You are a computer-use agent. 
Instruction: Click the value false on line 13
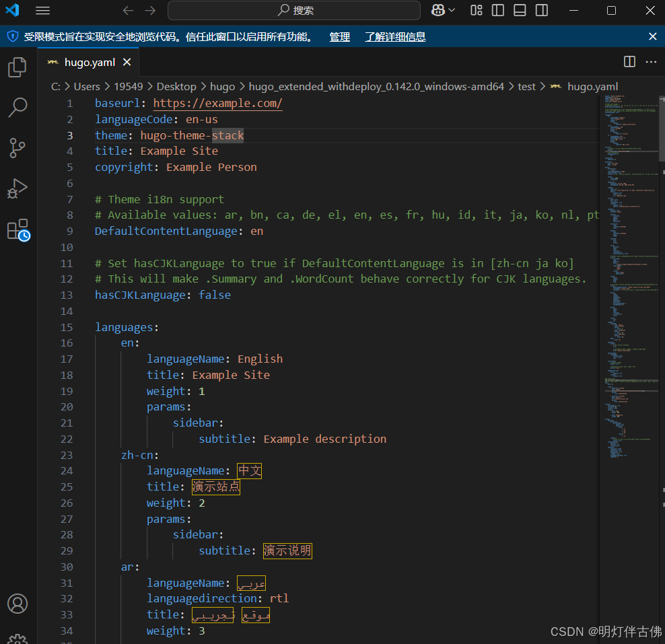[x=215, y=295]
